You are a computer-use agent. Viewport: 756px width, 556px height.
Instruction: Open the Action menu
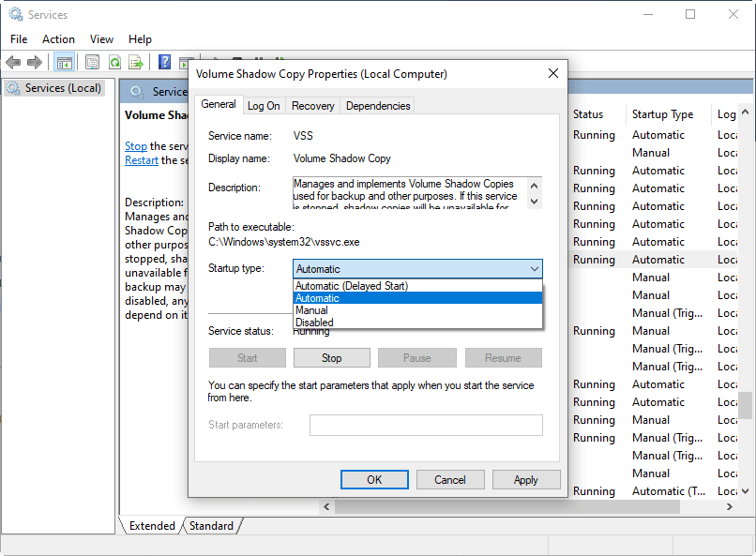click(x=58, y=39)
